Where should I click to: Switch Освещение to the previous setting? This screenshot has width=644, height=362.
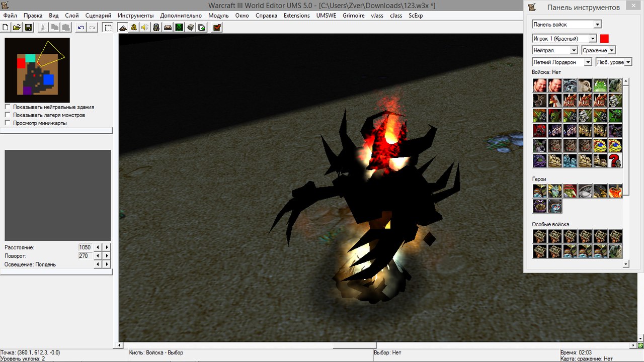(98, 264)
